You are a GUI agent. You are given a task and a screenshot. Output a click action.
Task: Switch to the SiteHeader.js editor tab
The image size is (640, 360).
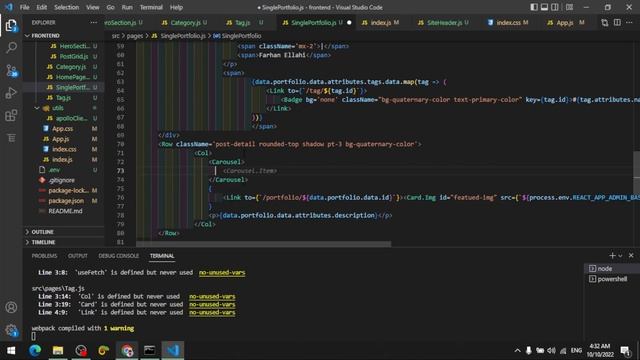tap(444, 23)
